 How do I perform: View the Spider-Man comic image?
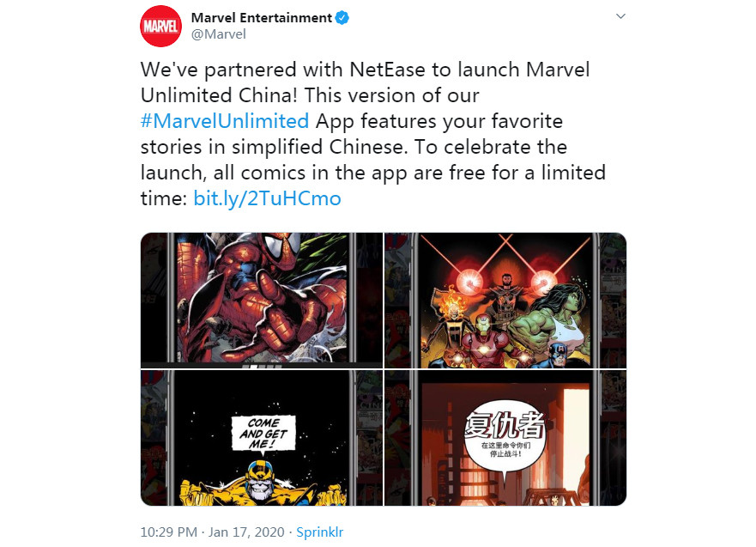(262, 300)
